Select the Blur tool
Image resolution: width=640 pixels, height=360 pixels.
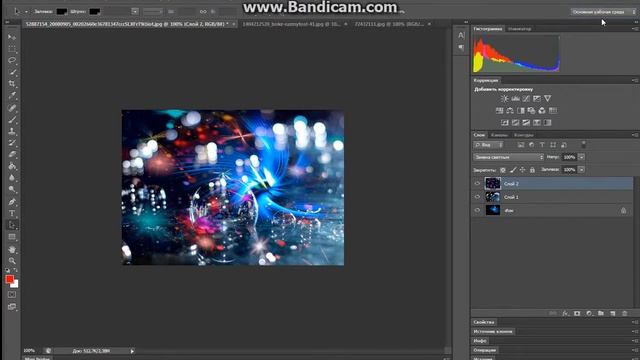12,178
